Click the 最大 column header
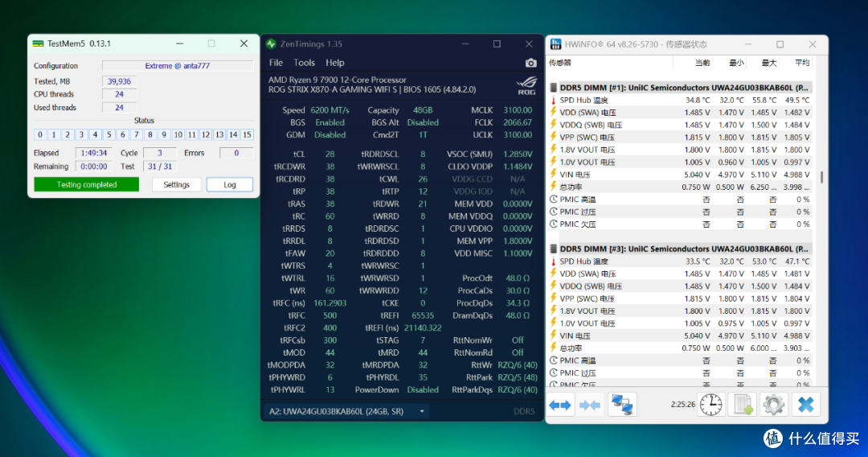Viewport: 868px width, 457px height. (768, 63)
